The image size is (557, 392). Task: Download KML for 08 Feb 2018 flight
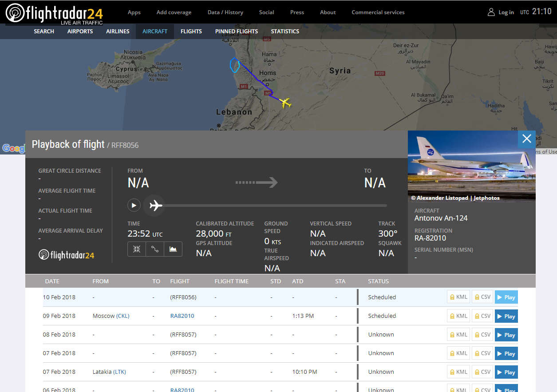pyautogui.click(x=458, y=335)
